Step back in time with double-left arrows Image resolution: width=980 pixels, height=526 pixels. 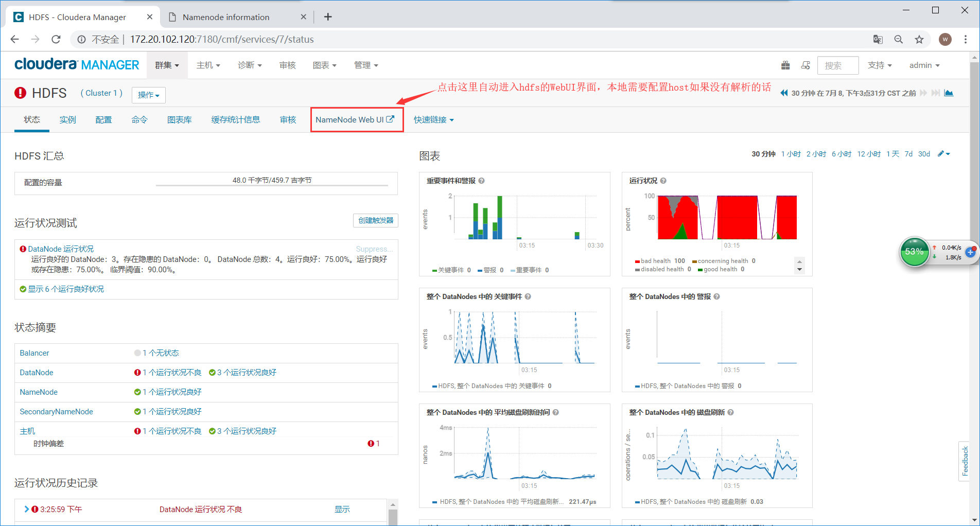(x=784, y=93)
